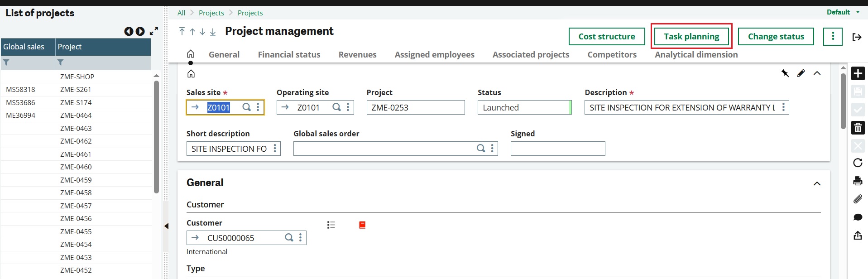The width and height of the screenshot is (868, 279).
Task: Open the Revenues tab
Action: [357, 54]
